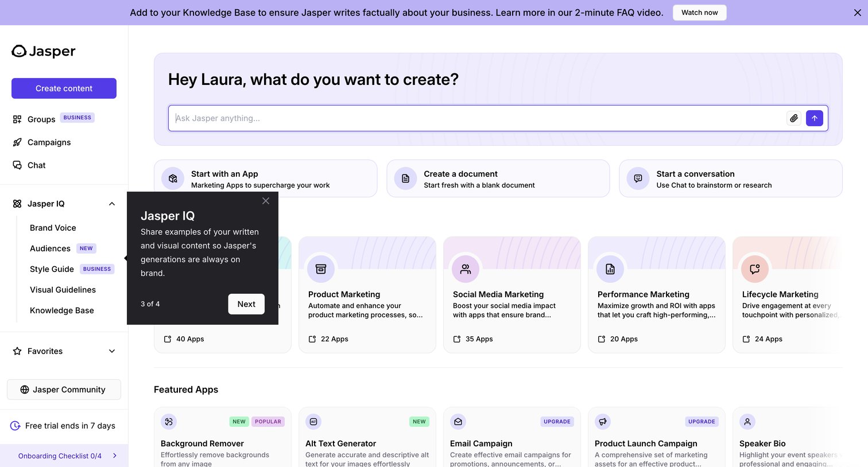Image resolution: width=868 pixels, height=467 pixels.
Task: Click the Performance Marketing category icon
Action: tap(610, 269)
